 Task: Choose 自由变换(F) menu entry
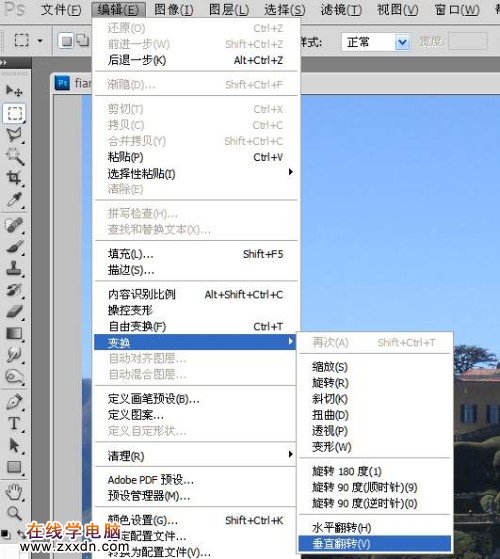(x=195, y=327)
